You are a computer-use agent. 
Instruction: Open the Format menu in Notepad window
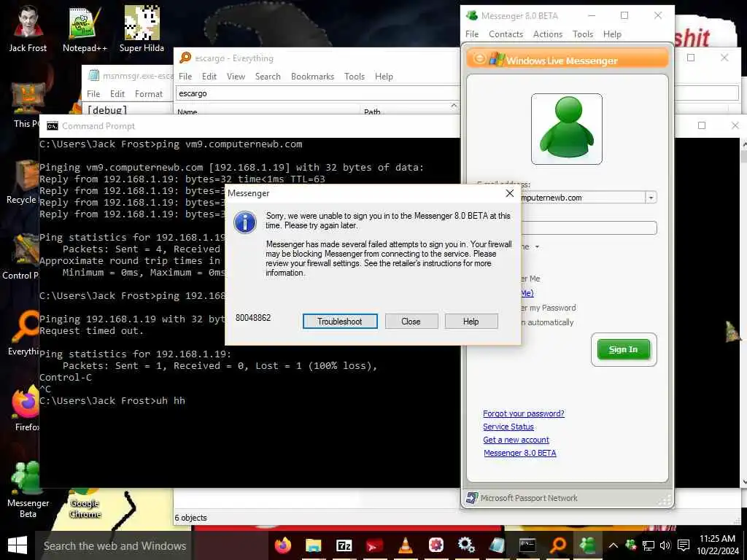click(x=149, y=94)
